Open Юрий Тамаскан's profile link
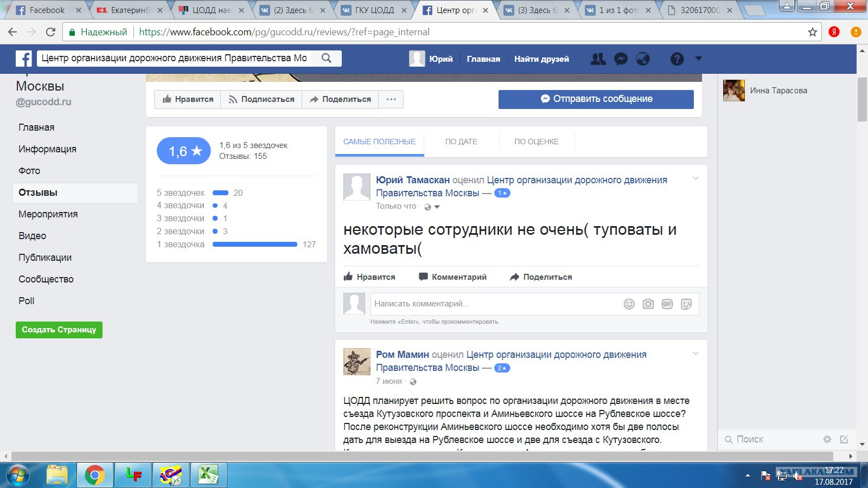Image resolution: width=868 pixels, height=488 pixels. click(x=413, y=180)
